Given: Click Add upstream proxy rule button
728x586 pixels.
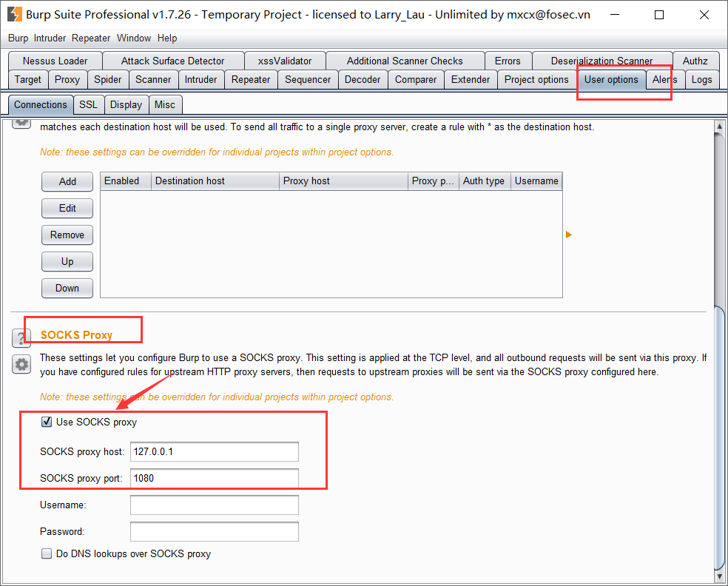Looking at the screenshot, I should click(67, 181).
